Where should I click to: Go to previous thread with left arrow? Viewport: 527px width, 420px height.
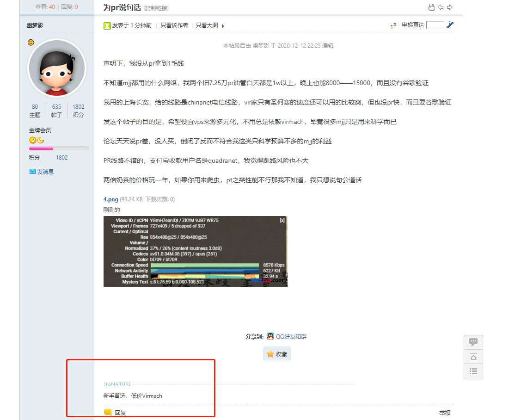(441, 7)
